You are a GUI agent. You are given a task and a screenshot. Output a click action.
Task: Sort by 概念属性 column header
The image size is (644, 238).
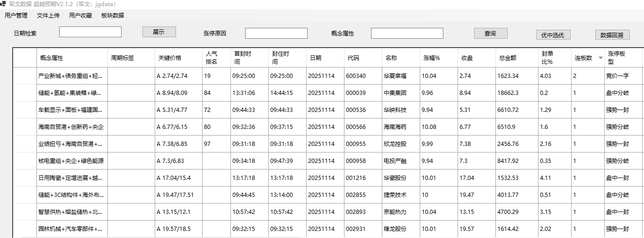(x=72, y=58)
